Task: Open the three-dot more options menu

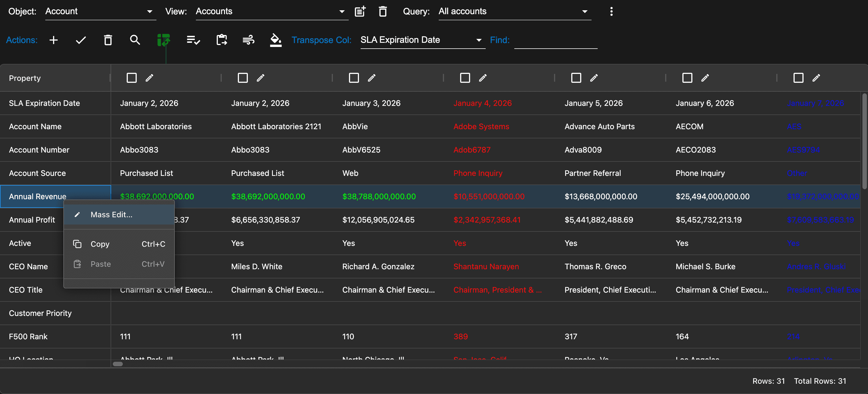Action: coord(611,11)
